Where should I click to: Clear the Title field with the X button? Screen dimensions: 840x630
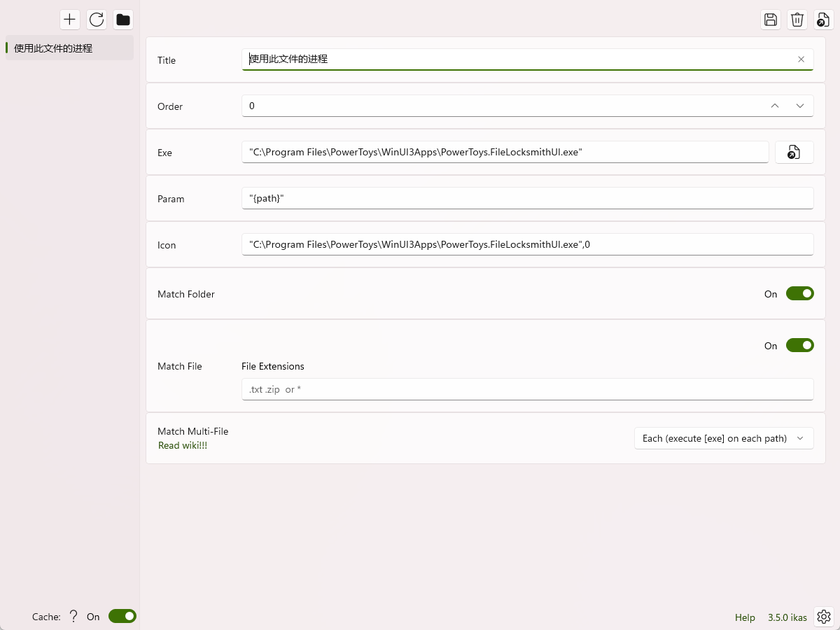click(x=801, y=59)
